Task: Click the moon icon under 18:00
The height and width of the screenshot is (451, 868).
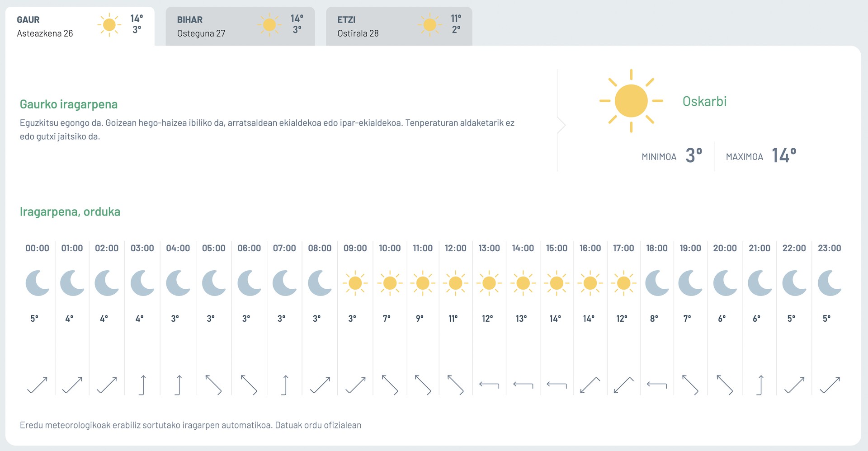Action: coord(657,283)
